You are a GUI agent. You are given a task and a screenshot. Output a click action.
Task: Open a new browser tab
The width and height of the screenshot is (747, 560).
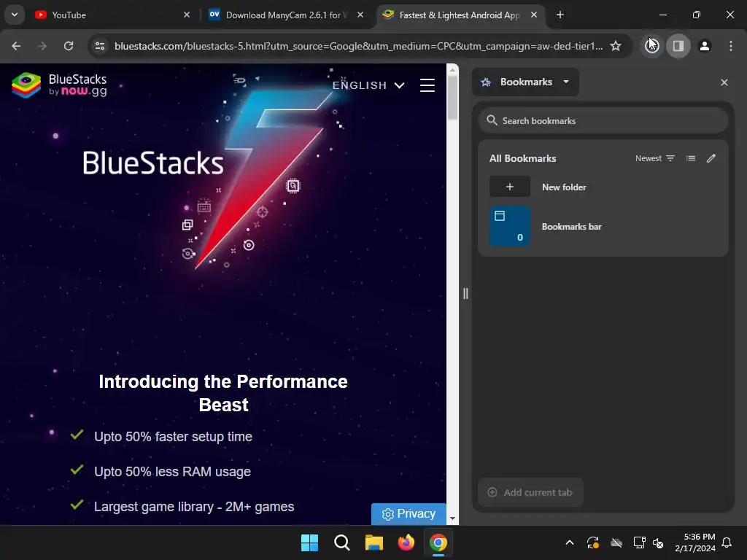tap(560, 15)
